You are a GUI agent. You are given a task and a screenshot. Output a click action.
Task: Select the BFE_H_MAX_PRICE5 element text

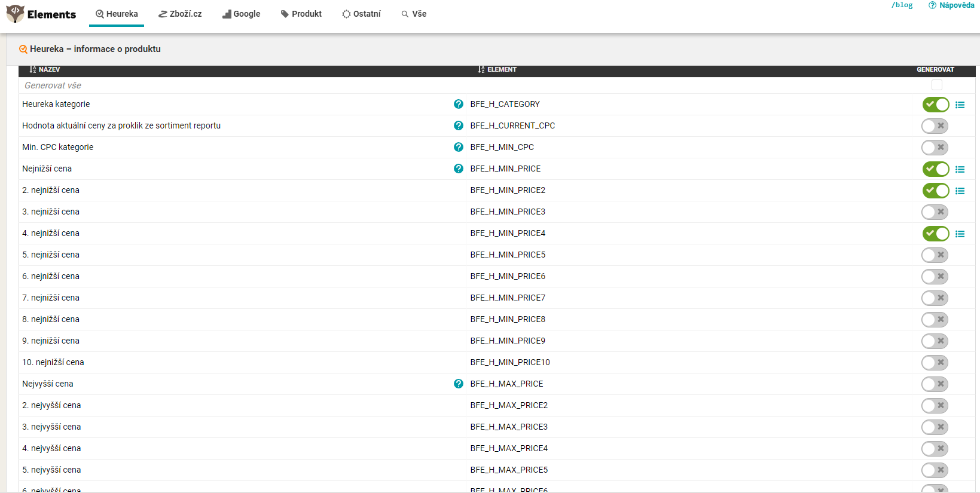tap(509, 470)
